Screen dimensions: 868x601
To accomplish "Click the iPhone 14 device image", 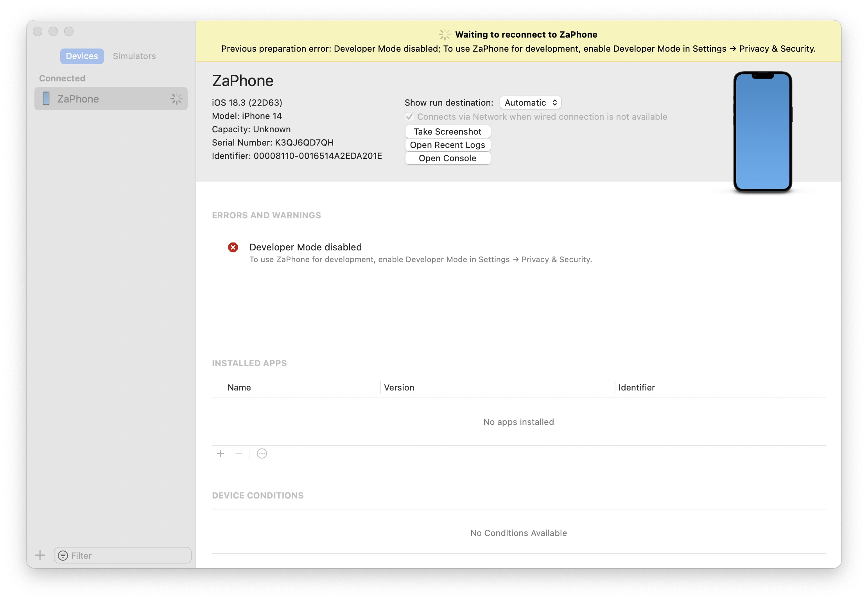I will [762, 131].
